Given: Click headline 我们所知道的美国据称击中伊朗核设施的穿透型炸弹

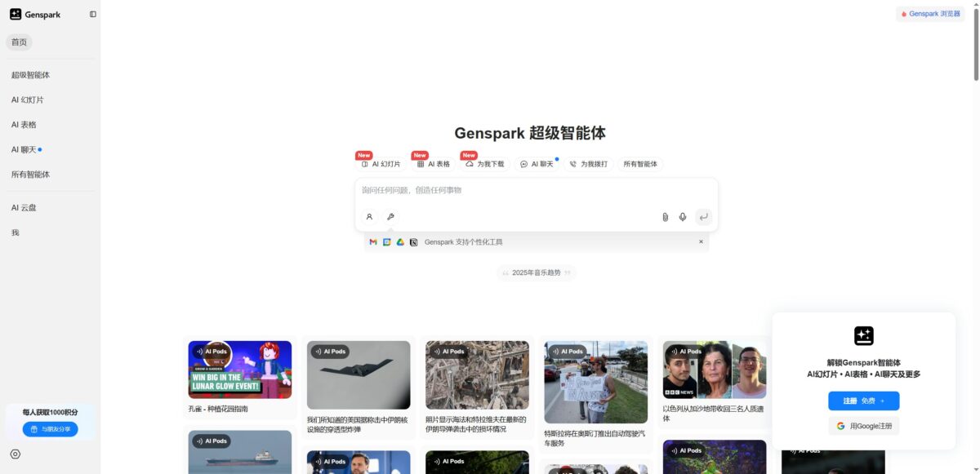Looking at the screenshot, I should [359, 424].
